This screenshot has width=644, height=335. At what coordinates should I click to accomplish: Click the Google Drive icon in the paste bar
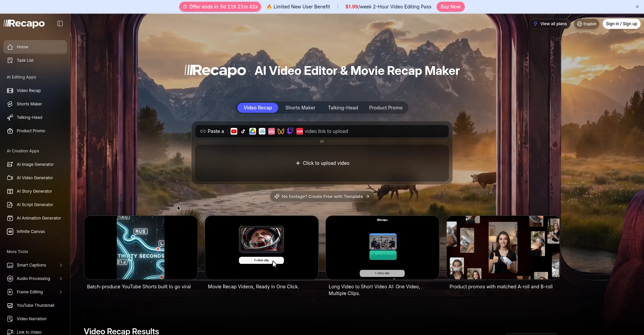[x=253, y=131]
